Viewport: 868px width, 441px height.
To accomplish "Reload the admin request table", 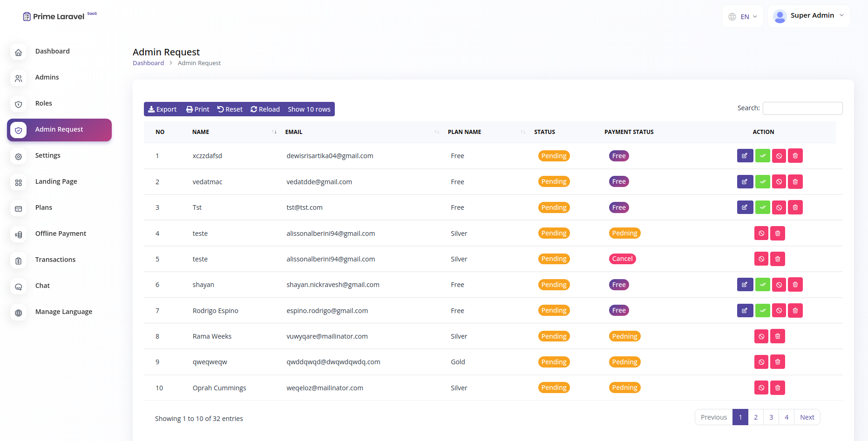I will point(264,109).
